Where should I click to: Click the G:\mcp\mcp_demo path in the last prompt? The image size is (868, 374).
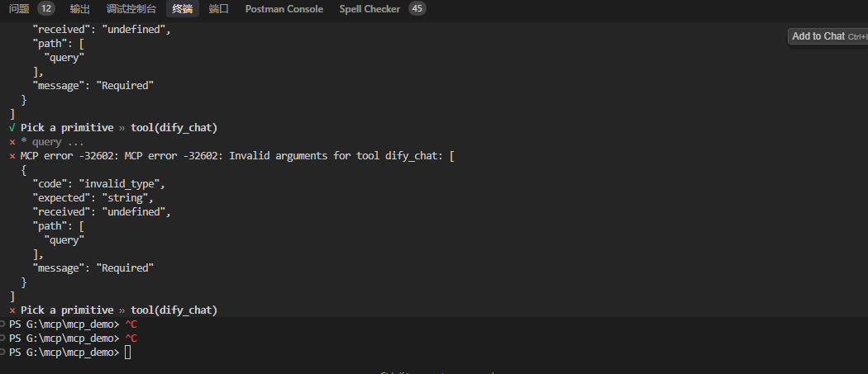tap(73, 353)
